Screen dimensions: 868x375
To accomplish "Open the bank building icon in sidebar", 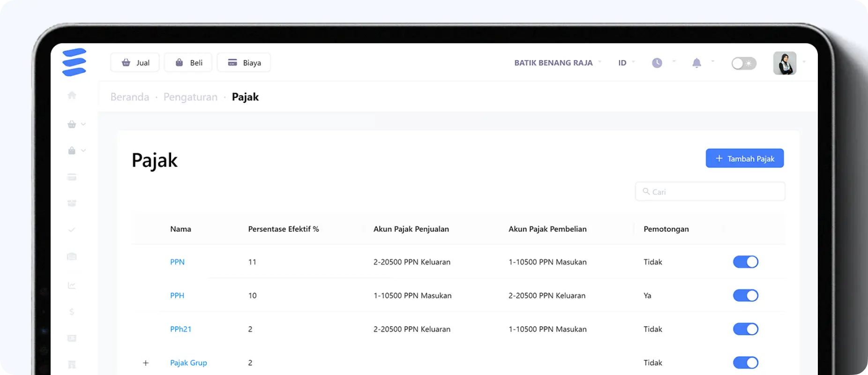I will [72, 256].
